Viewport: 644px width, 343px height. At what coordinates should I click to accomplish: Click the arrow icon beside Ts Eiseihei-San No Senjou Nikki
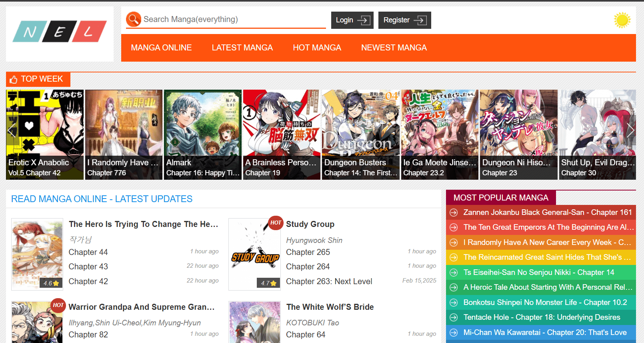click(x=454, y=273)
